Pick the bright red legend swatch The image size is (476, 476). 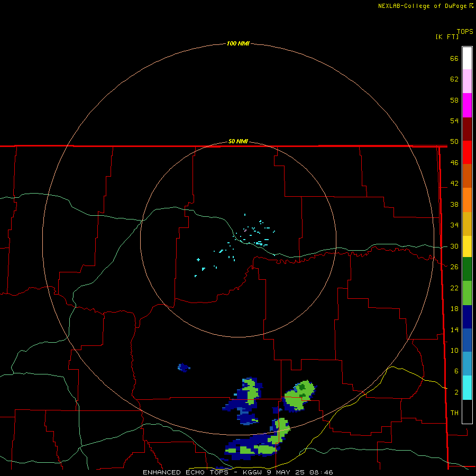[x=467, y=152]
